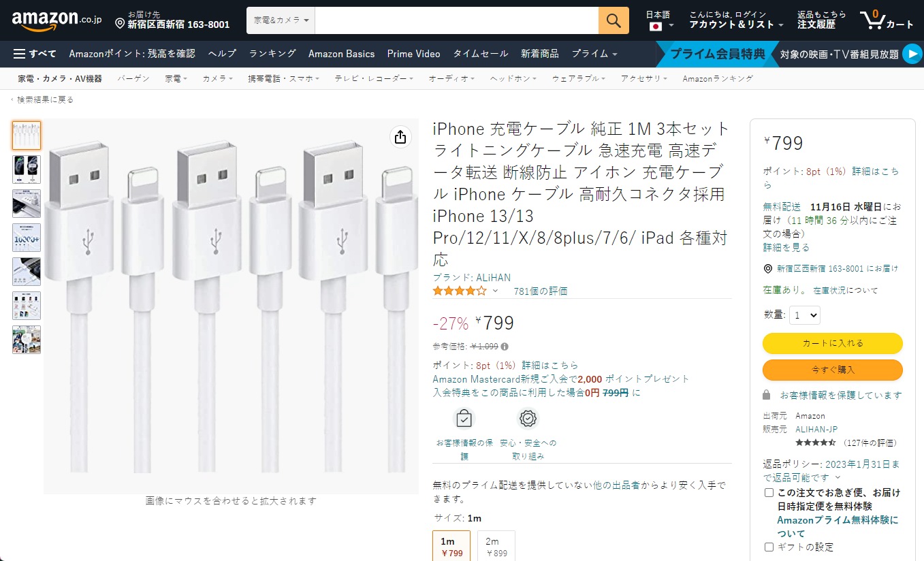Open the 数量 quantity dropdown

[x=803, y=315]
